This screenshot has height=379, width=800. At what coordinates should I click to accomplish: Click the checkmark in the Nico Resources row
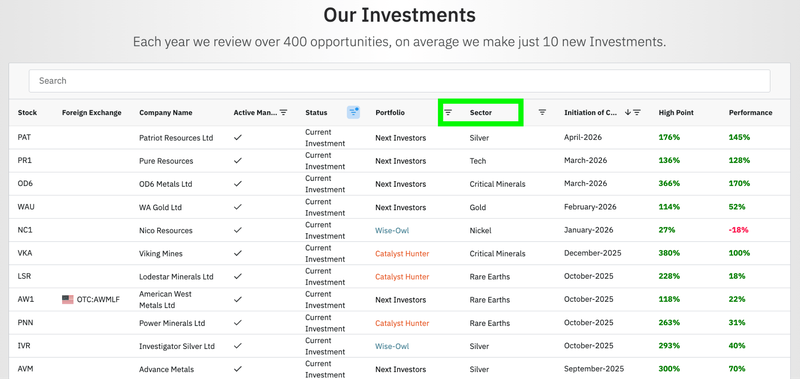tap(238, 230)
